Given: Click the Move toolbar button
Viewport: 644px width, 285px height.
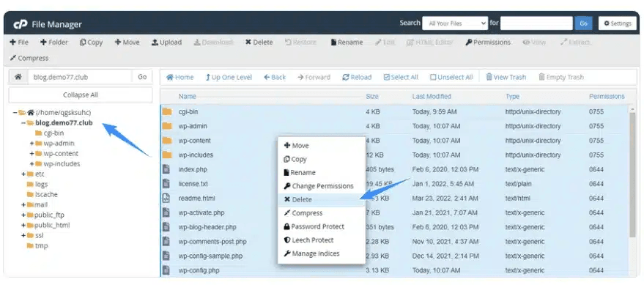Looking at the screenshot, I should (127, 42).
